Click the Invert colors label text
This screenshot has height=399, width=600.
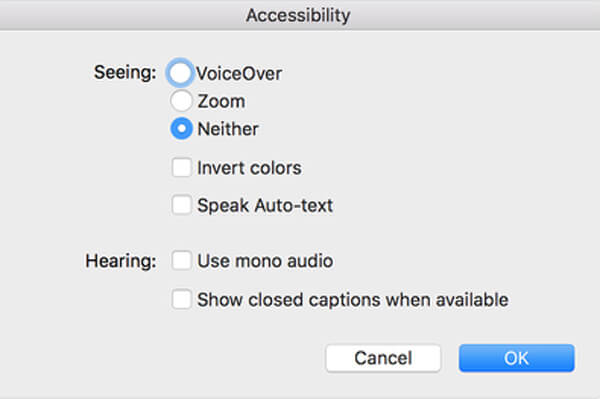[x=249, y=168]
